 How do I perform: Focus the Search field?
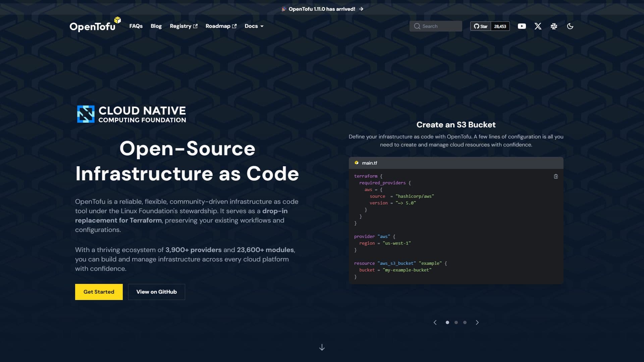tap(436, 26)
